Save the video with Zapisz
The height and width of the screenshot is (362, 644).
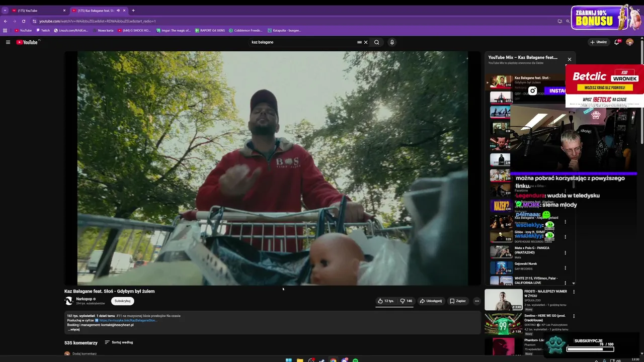[x=458, y=301]
